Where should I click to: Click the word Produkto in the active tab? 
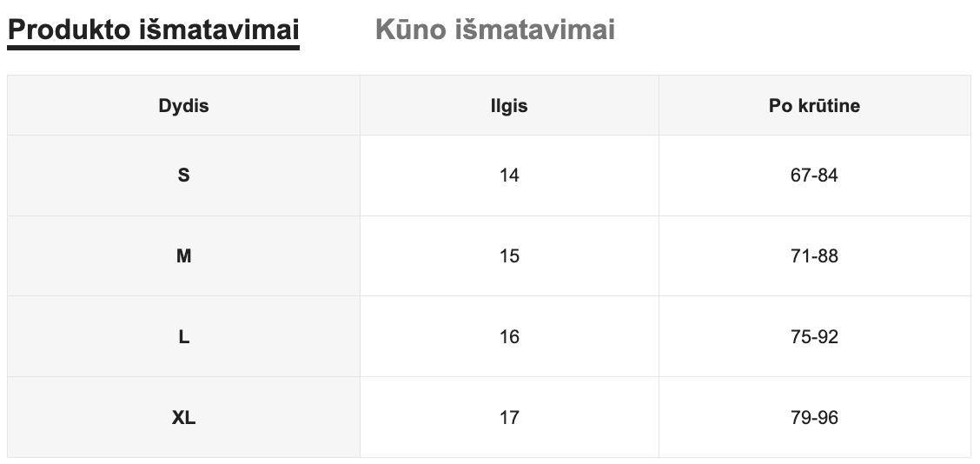[x=69, y=30]
